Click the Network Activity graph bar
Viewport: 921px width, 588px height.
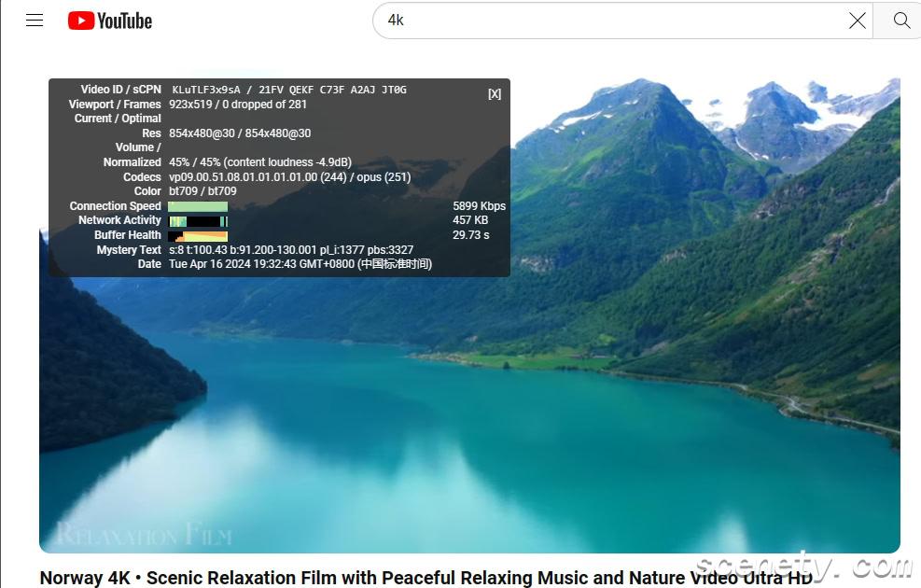tap(198, 221)
